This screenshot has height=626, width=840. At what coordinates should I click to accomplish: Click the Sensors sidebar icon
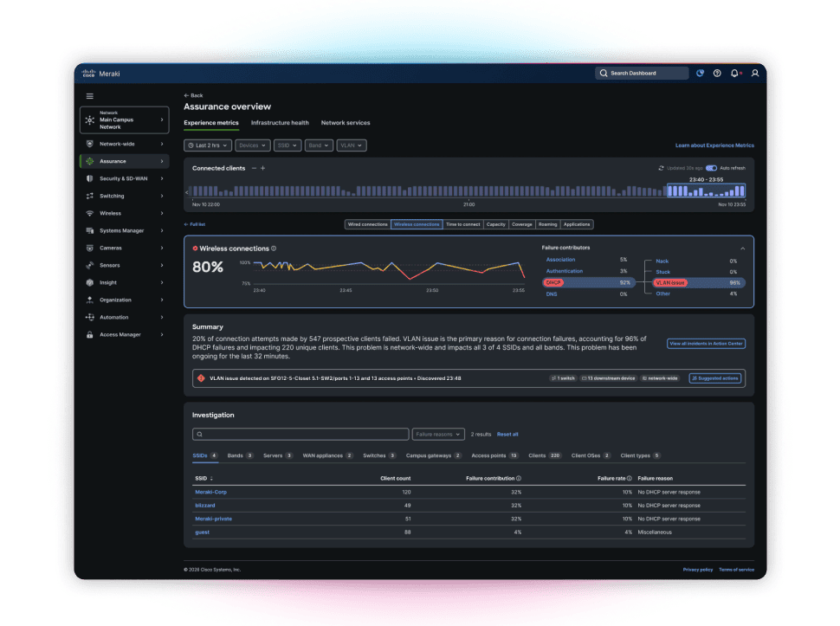click(x=90, y=265)
